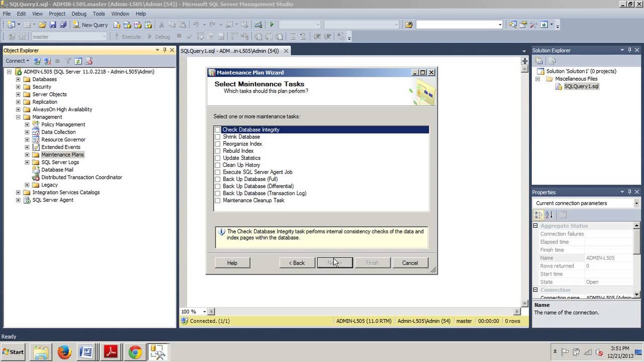Click the rightmost icon on Object Explorer toolbar
Image resolution: width=644 pixels, height=362 pixels.
point(89,61)
